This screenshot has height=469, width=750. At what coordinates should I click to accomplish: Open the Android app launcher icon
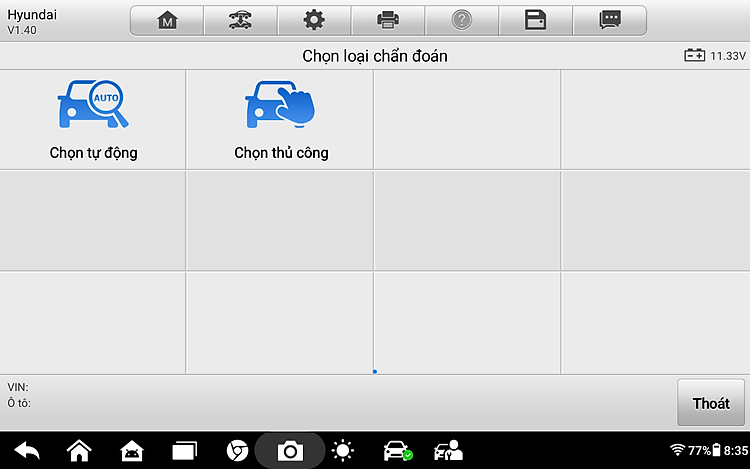tap(131, 451)
